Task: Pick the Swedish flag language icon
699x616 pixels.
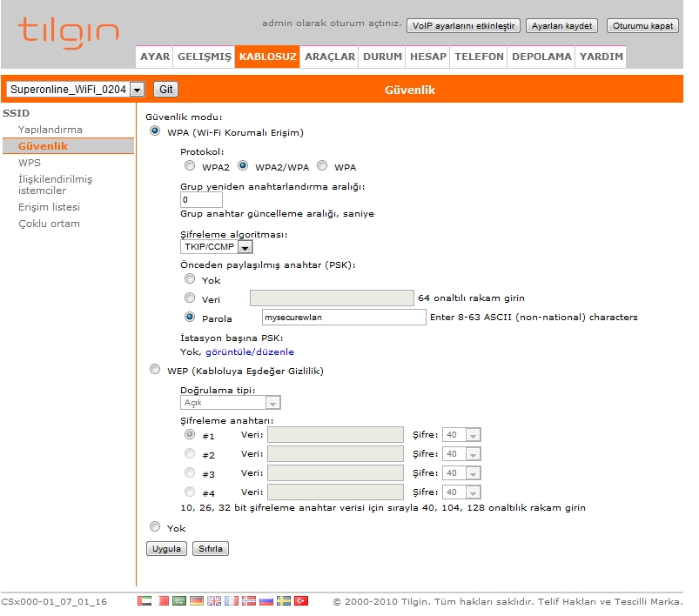Action: click(x=284, y=600)
